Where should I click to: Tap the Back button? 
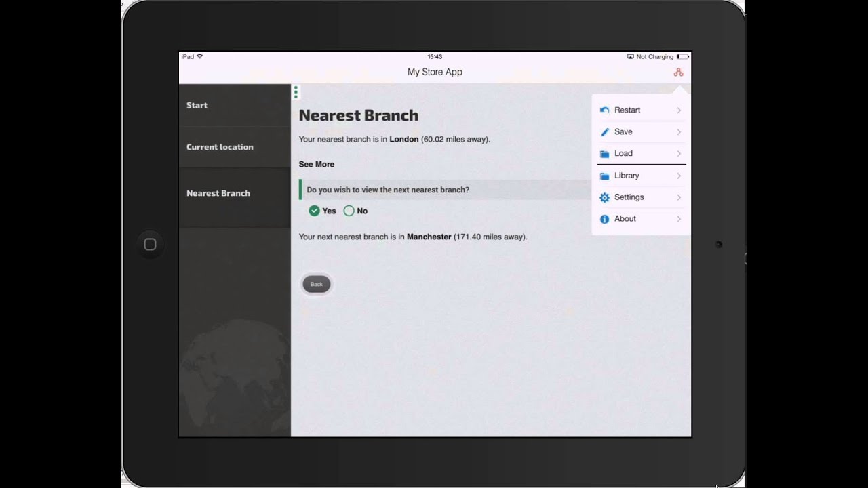(x=317, y=284)
